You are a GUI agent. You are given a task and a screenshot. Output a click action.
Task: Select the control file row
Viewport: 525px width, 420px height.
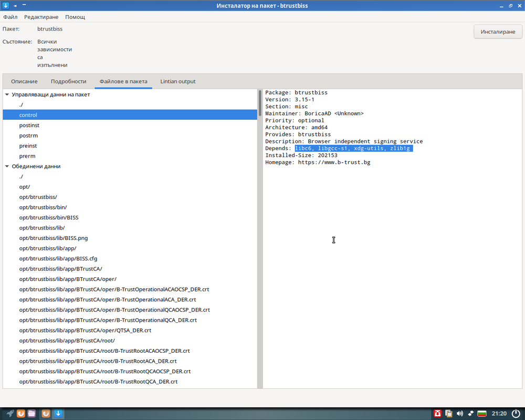[x=130, y=115]
